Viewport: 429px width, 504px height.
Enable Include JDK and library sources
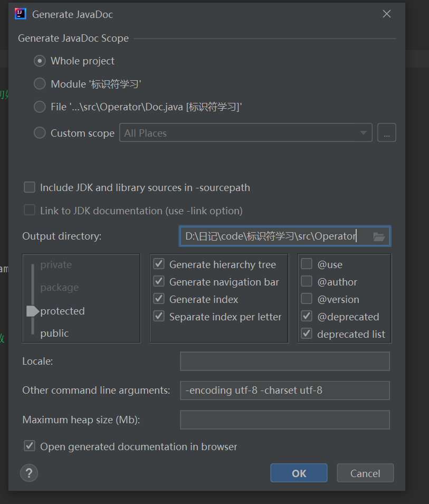(x=30, y=187)
